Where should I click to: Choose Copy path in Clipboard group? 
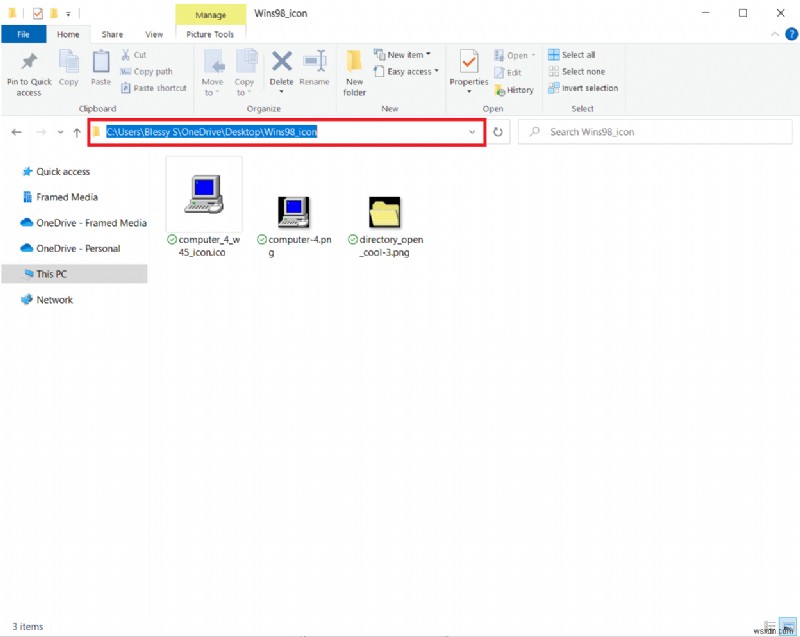(x=147, y=71)
